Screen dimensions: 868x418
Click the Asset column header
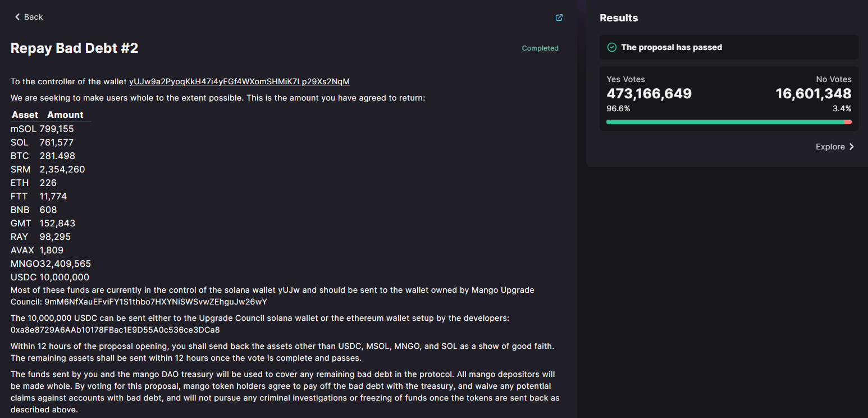(25, 115)
